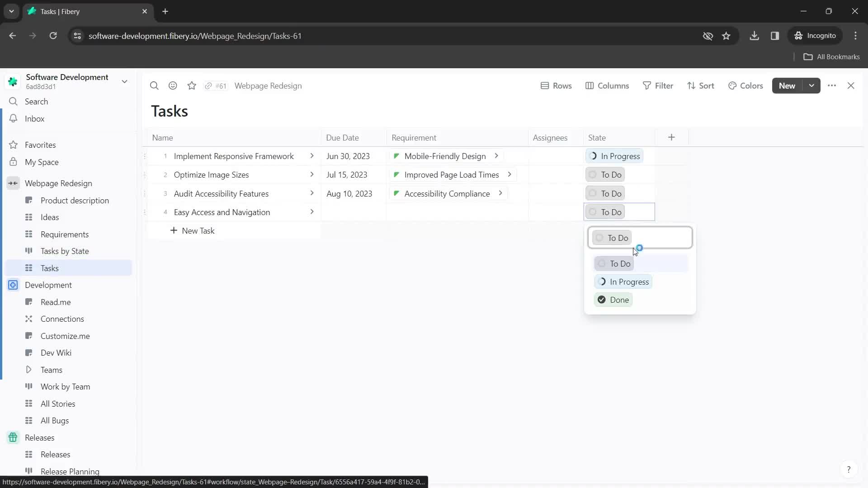
Task: Toggle the Colors view option
Action: (x=746, y=85)
